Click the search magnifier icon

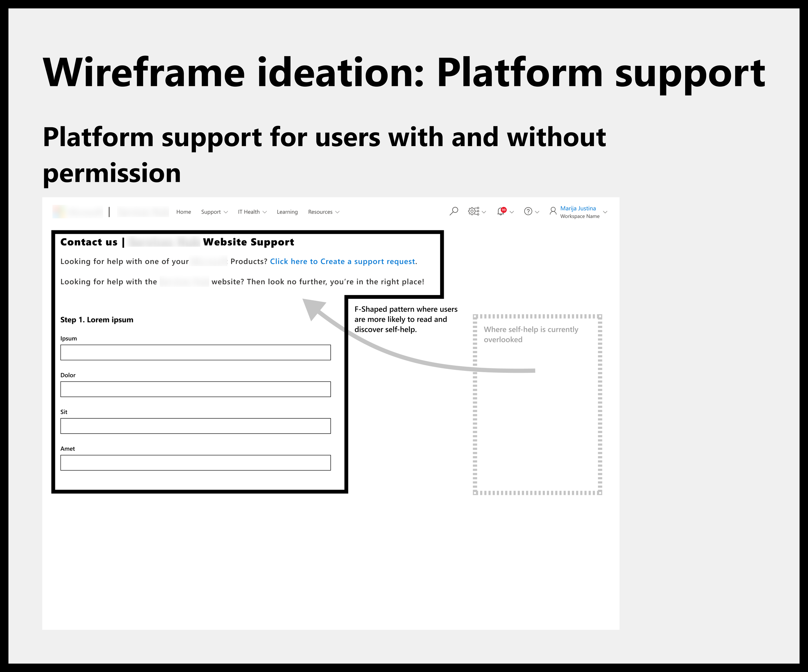point(454,211)
